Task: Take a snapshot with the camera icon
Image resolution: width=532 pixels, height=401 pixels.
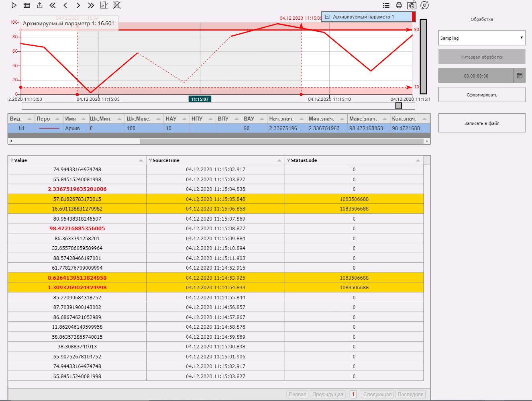Action: click(412, 5)
